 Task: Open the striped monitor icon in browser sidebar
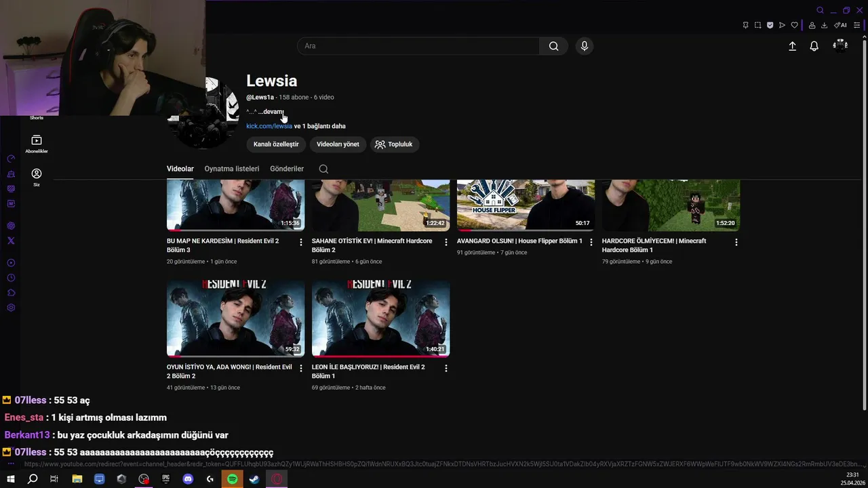click(x=11, y=189)
